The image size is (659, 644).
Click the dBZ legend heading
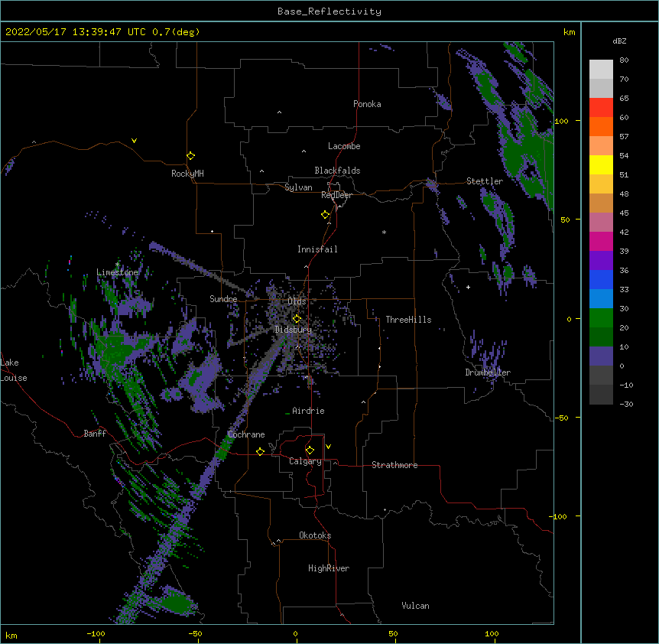tap(619, 41)
